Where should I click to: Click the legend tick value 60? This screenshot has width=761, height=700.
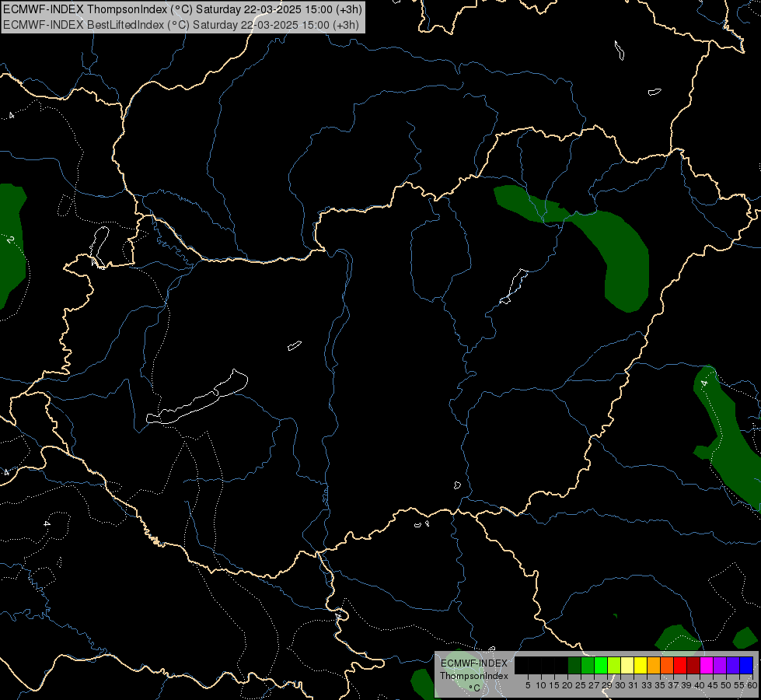pos(752,685)
